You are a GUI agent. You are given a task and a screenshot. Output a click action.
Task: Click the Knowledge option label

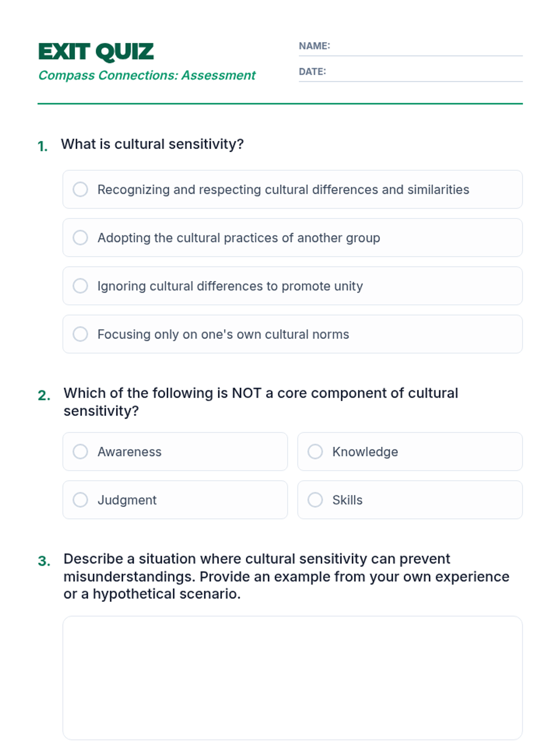tap(365, 451)
